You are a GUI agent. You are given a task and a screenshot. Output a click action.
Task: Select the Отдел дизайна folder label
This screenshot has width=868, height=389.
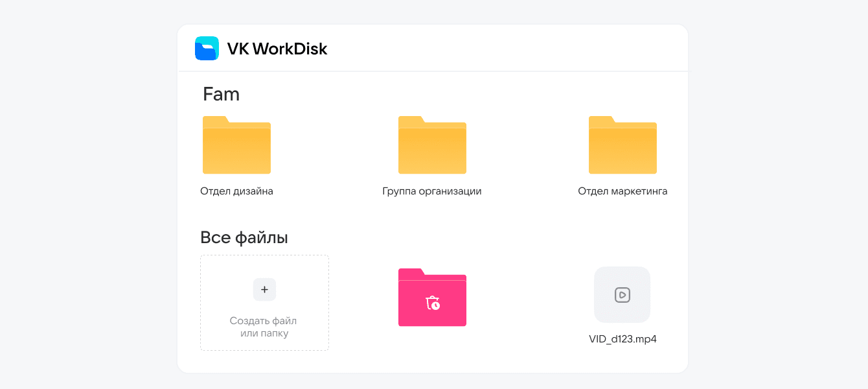point(236,191)
